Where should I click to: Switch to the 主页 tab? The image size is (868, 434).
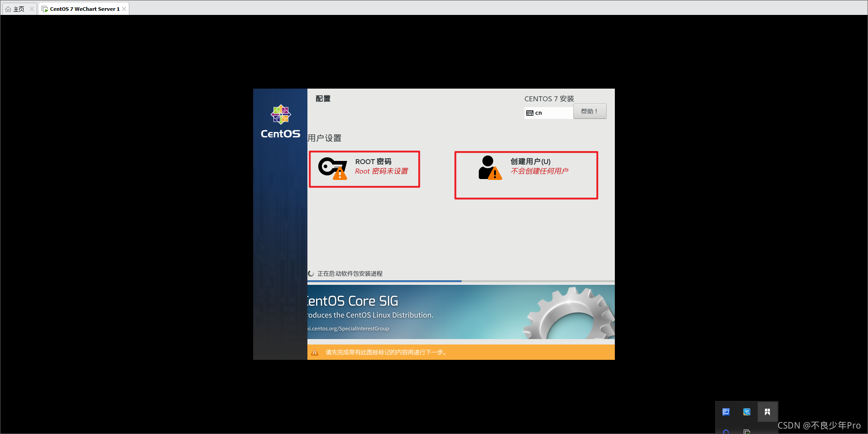[x=19, y=9]
